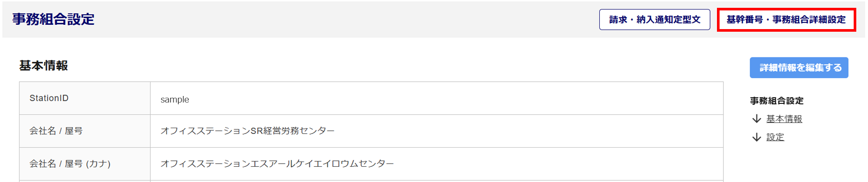Select the 会社名 / 屋号 label cell
This screenshot has height=182, width=868.
pyautogui.click(x=56, y=131)
